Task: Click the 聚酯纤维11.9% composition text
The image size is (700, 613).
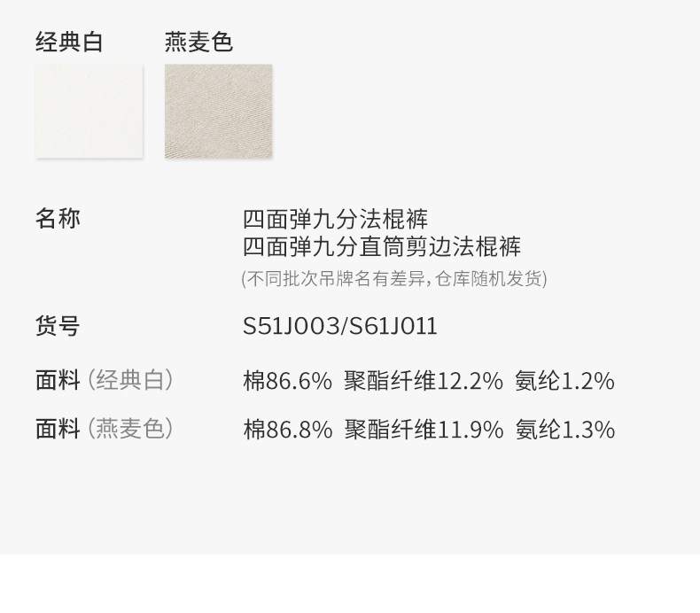Action: tap(424, 430)
